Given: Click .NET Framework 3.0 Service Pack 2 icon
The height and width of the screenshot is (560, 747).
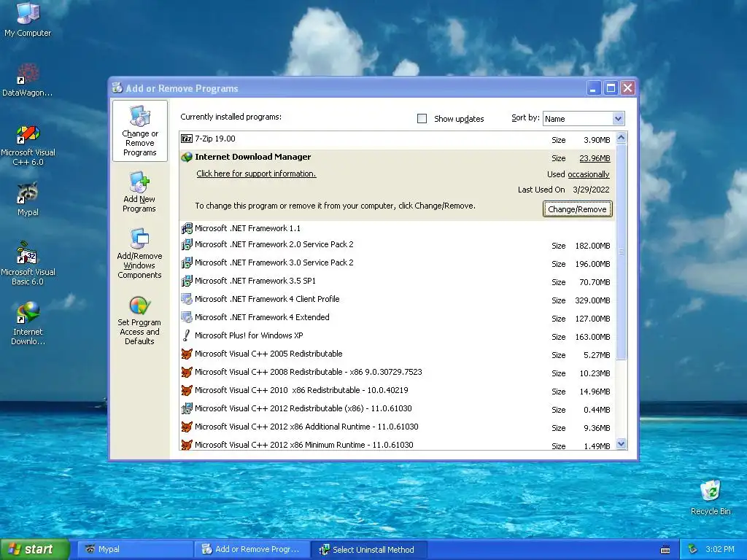Looking at the screenshot, I should tap(187, 262).
